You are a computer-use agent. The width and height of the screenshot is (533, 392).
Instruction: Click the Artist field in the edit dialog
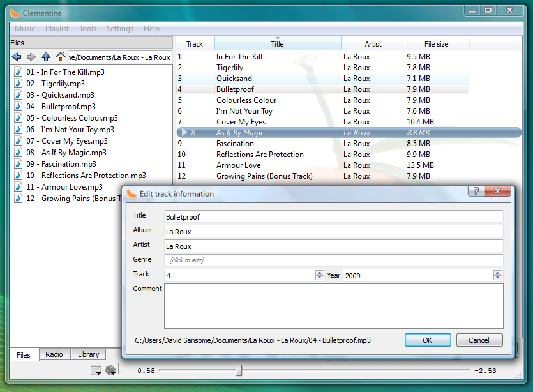(333, 246)
